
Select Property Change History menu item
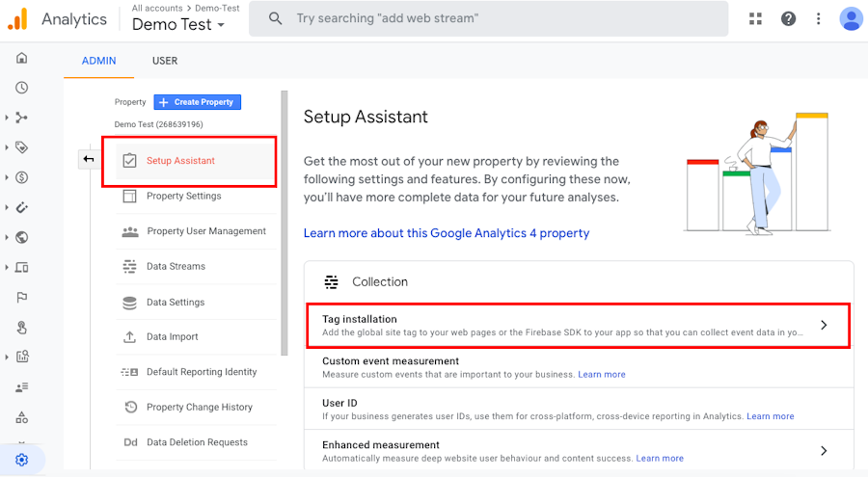coord(196,407)
